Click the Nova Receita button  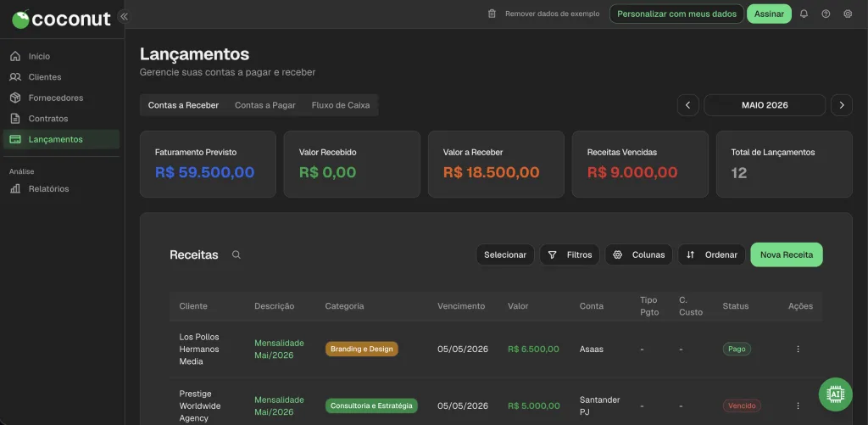(787, 254)
